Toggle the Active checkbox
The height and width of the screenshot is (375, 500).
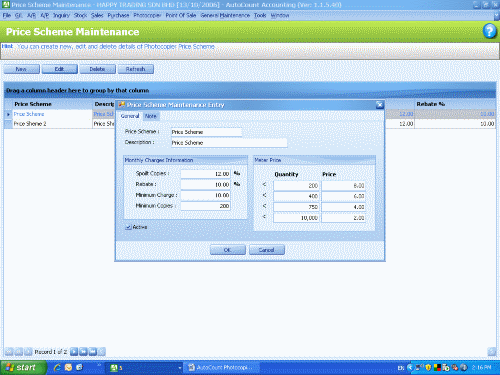click(128, 227)
